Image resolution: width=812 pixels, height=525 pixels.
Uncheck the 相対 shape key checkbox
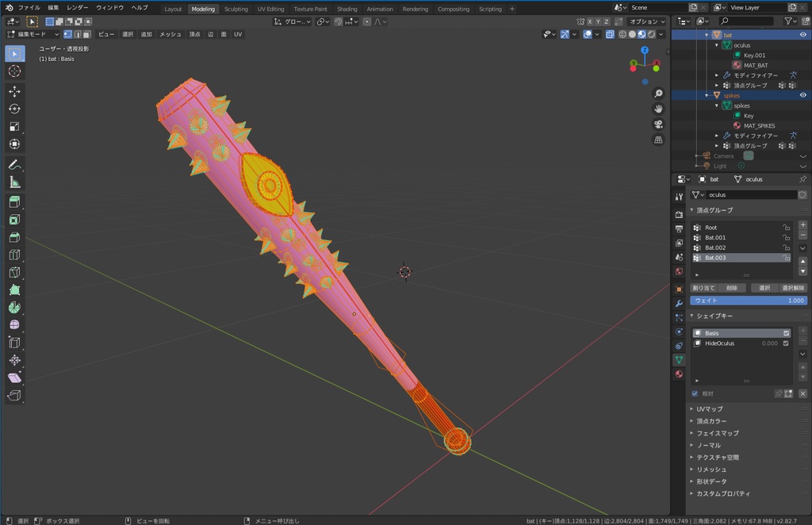(695, 393)
